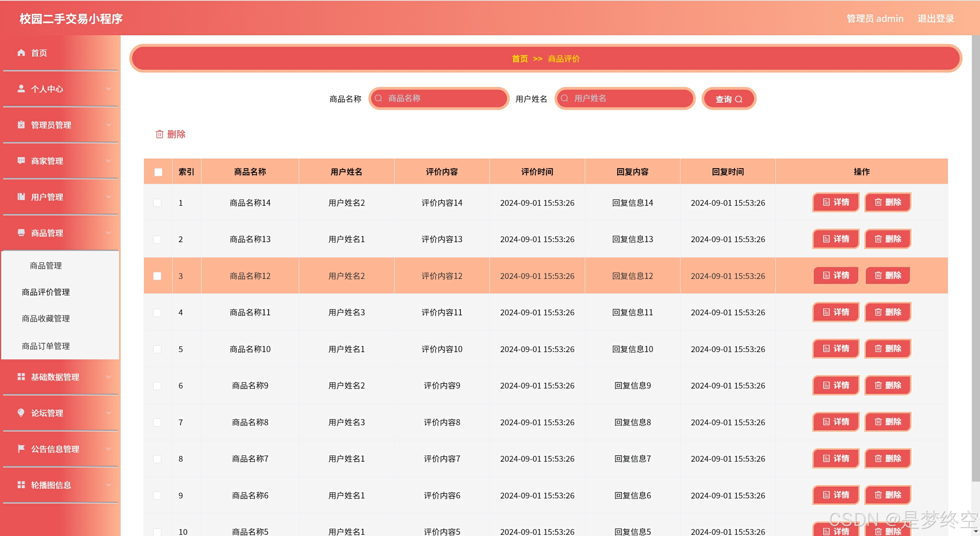Toggle the select-all checkbox in table header
This screenshot has height=536, width=980.
click(158, 172)
